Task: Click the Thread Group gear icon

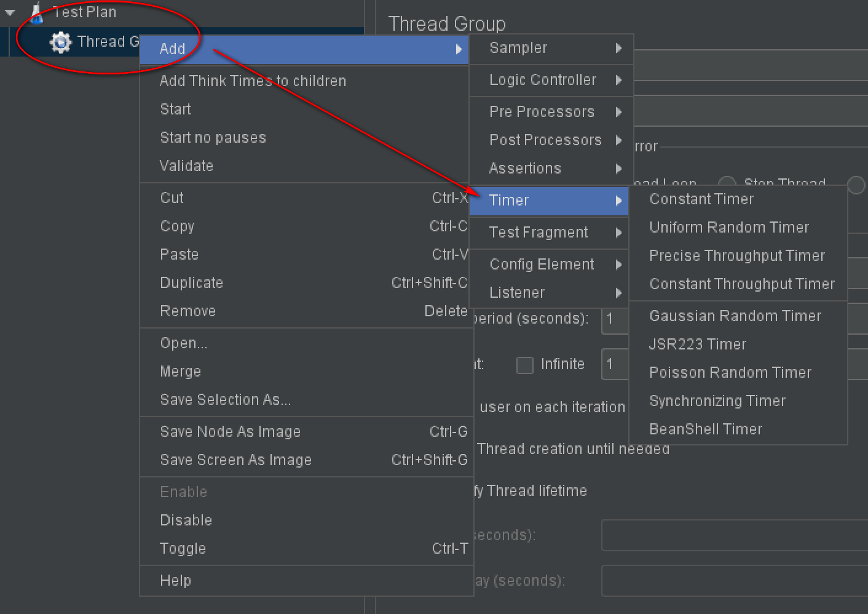Action: coord(60,42)
